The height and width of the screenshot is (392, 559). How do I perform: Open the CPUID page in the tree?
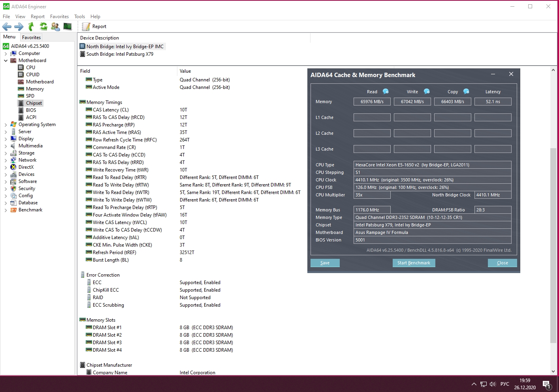[32, 75]
